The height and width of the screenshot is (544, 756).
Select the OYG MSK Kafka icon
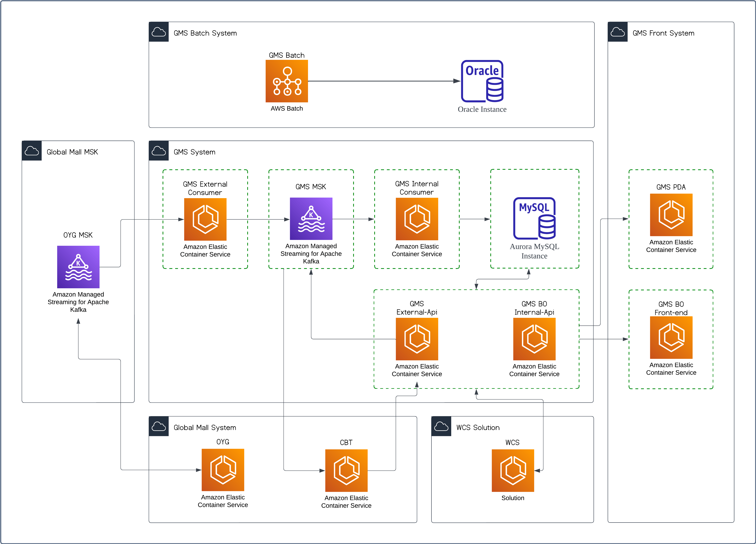coord(78,267)
